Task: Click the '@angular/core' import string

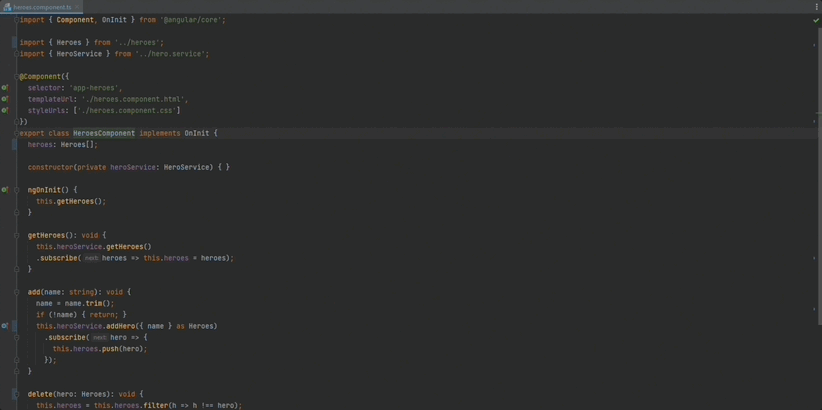Action: (193, 20)
